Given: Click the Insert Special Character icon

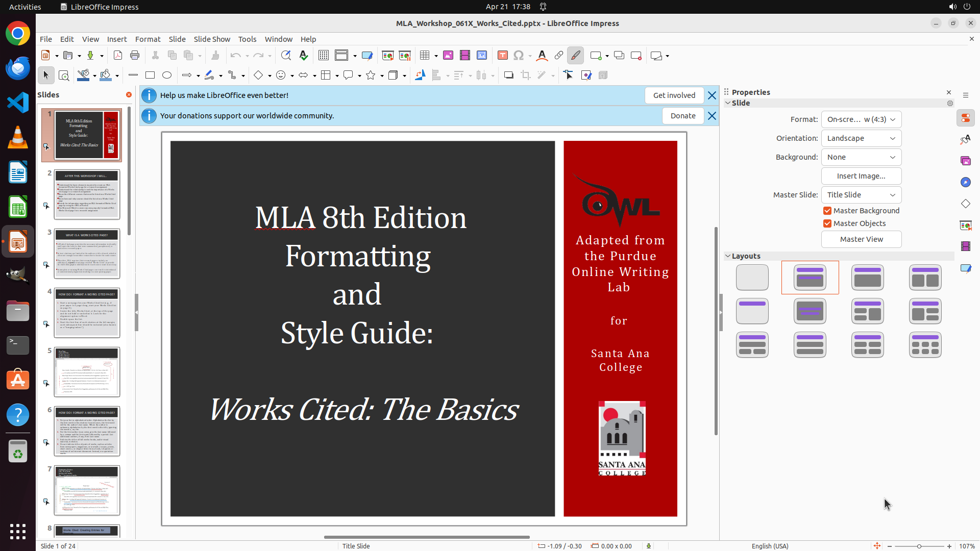Looking at the screenshot, I should 519,56.
